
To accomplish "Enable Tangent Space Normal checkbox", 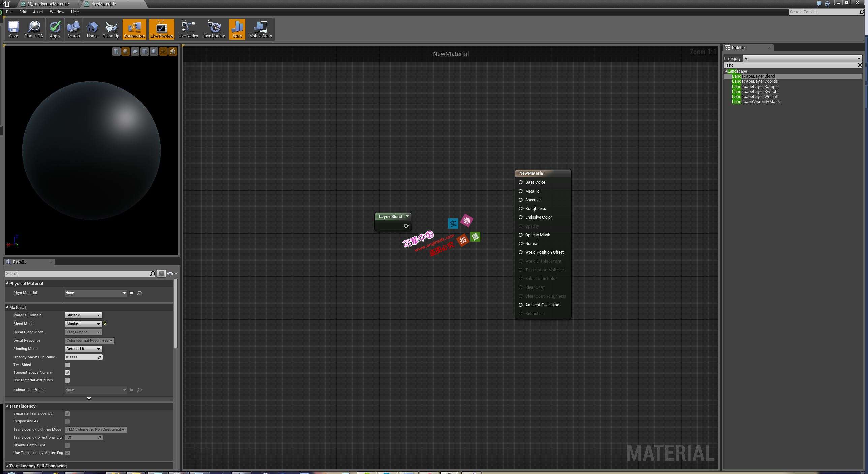I will click(67, 372).
